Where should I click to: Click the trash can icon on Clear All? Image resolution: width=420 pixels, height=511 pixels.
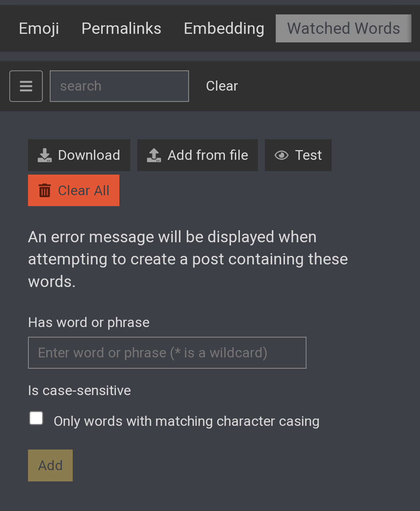pyautogui.click(x=45, y=191)
